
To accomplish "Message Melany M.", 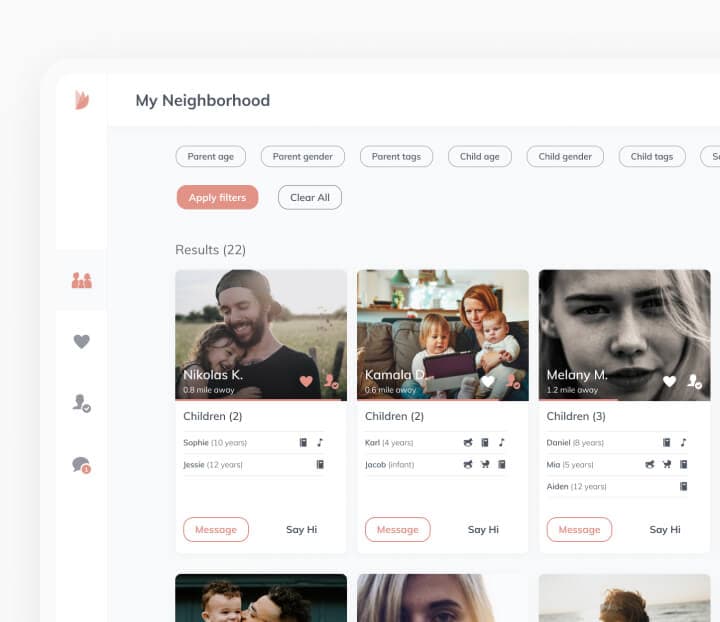I will pyautogui.click(x=579, y=529).
